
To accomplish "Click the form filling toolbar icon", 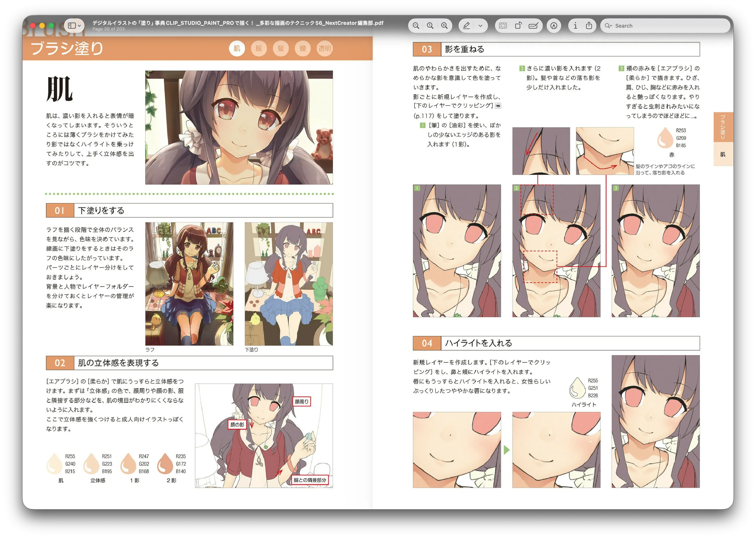I will point(503,26).
